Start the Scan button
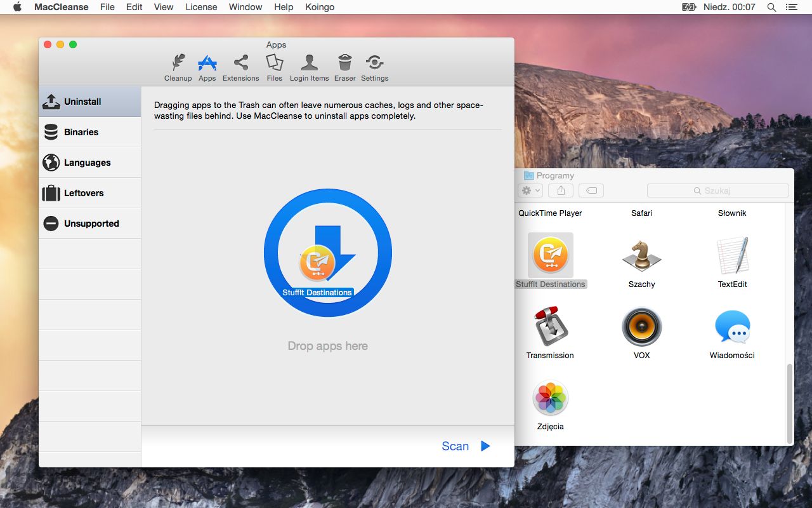 (x=466, y=446)
